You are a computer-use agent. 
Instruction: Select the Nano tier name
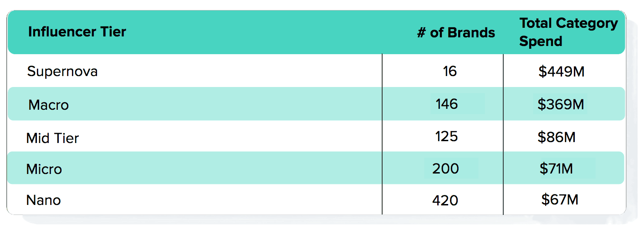(44, 200)
